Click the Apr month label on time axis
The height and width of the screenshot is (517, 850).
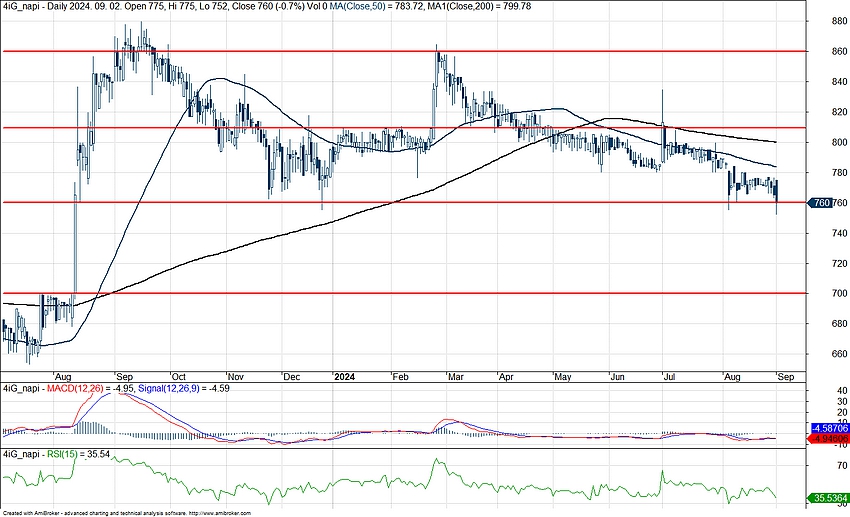click(506, 377)
